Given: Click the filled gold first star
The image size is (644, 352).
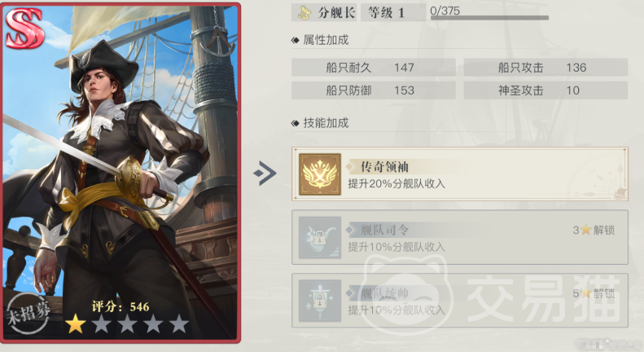Looking at the screenshot, I should coord(76,324).
